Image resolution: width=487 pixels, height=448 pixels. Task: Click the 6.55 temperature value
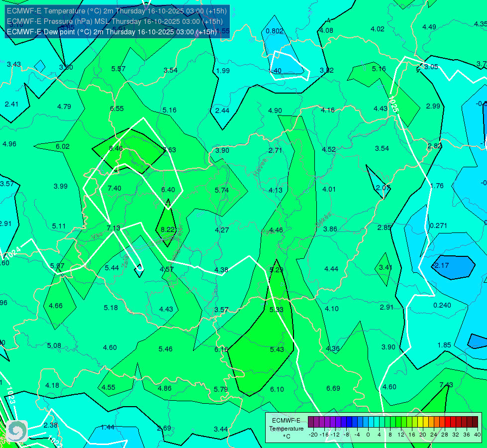pyautogui.click(x=117, y=109)
